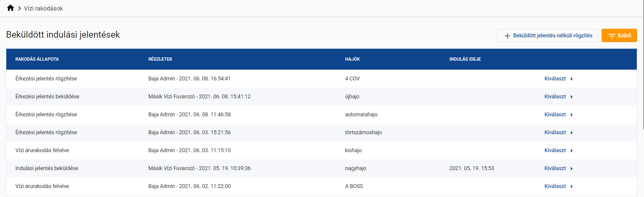
Task: Sort by Rakodás állapota column header
Action: [37, 59]
